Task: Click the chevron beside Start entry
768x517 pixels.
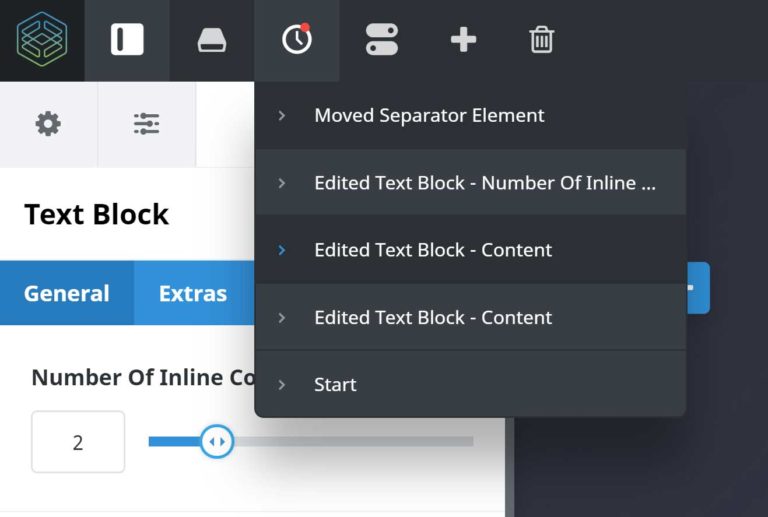Action: pos(282,384)
